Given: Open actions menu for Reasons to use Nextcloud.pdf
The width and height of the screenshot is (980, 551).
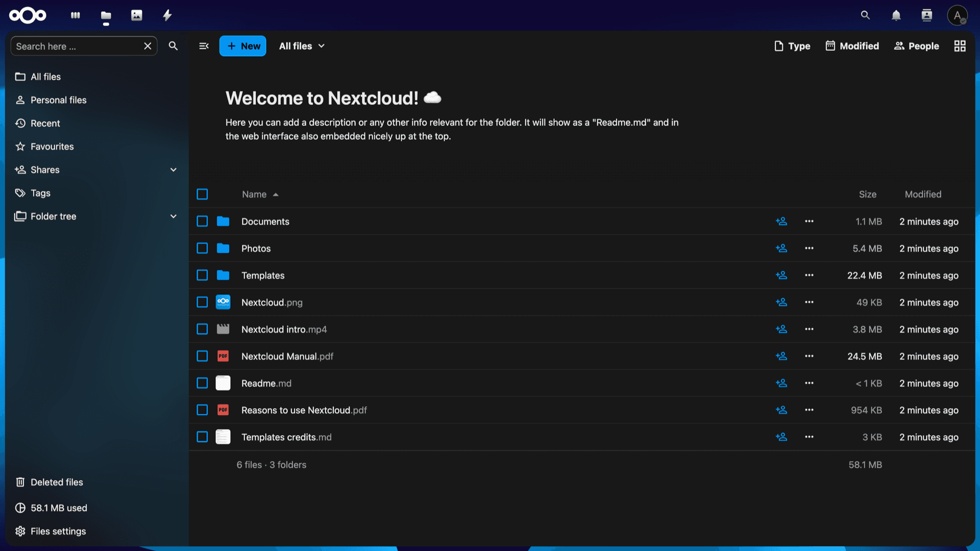Looking at the screenshot, I should pos(809,410).
